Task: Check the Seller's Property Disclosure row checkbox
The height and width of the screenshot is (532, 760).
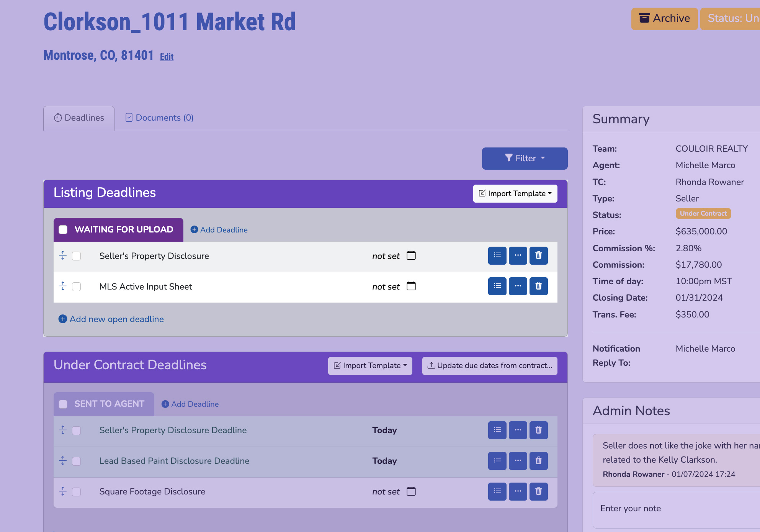Action: coord(76,256)
